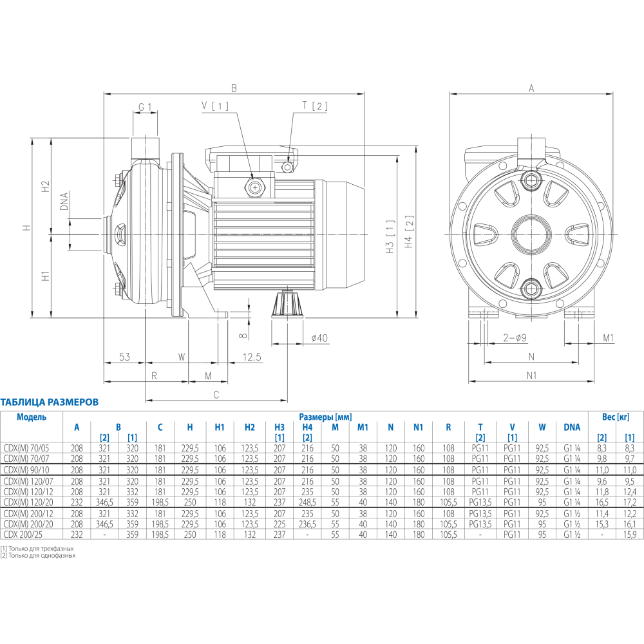Click the '12.5' dimension value on drawing
The width and height of the screenshot is (644, 644).
tap(252, 356)
